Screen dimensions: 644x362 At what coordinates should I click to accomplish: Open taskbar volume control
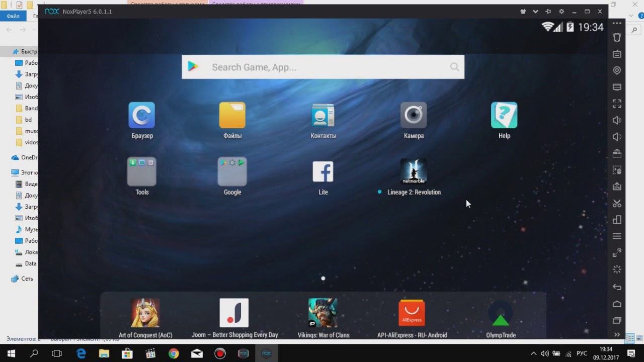(545, 353)
